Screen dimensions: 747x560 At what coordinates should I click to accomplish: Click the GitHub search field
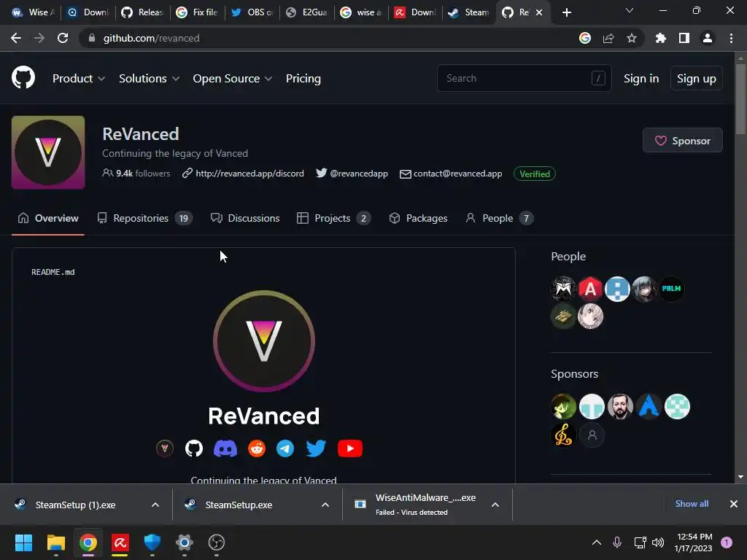[x=524, y=78]
